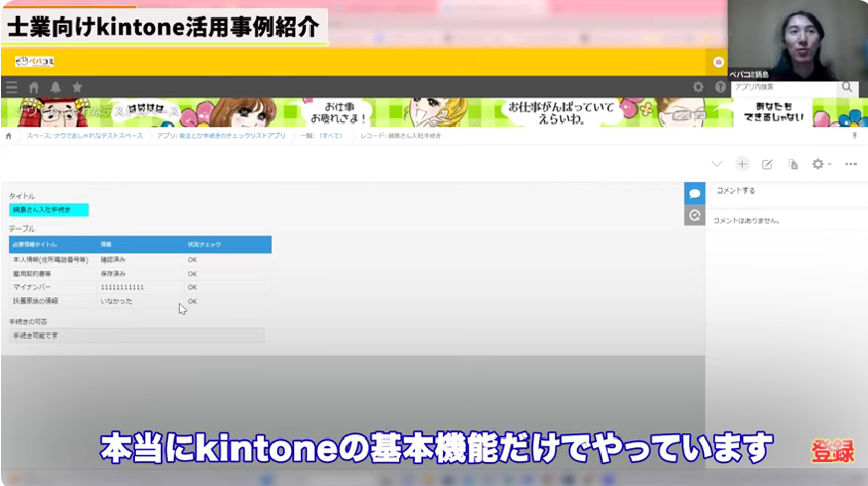This screenshot has height=486, width=868.
Task: Click into the app search field
Action: click(784, 87)
